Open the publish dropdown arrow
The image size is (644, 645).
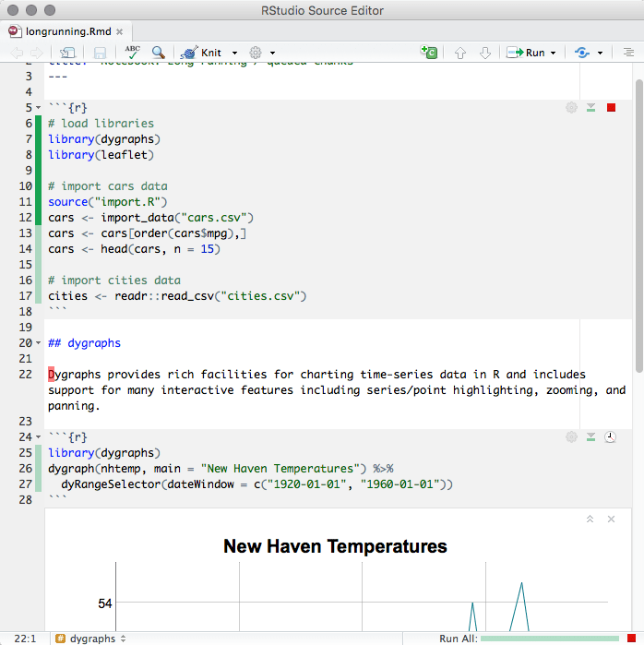click(600, 53)
